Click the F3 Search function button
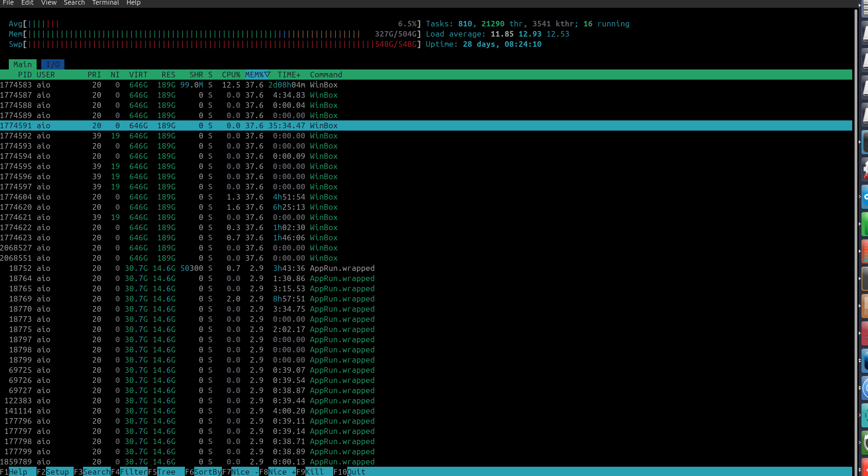The height and width of the screenshot is (476, 868). click(x=92, y=471)
